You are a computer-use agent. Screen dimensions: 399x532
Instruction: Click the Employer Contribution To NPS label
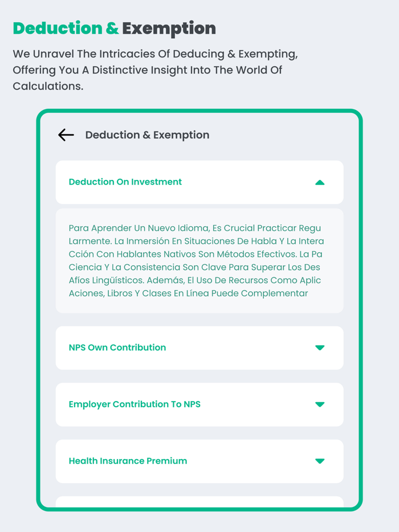[134, 404]
